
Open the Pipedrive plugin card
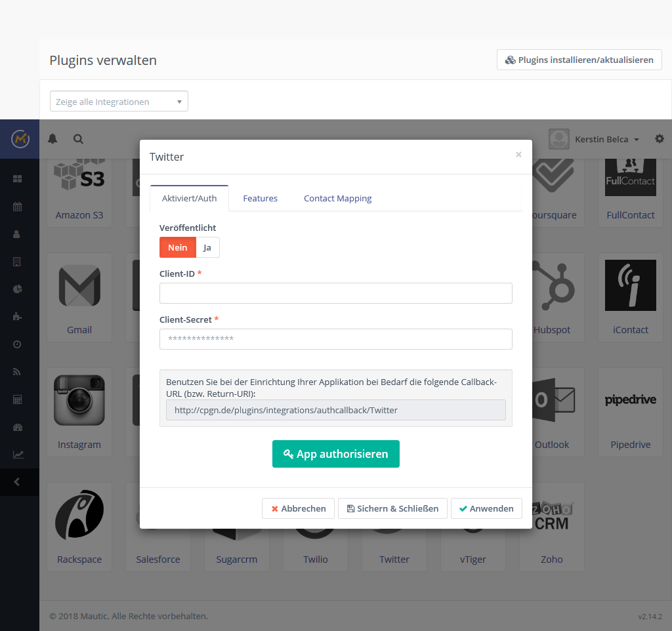tap(631, 412)
